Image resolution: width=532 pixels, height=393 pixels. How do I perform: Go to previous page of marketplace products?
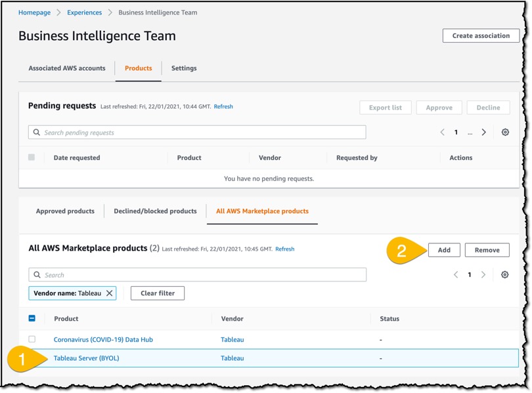click(456, 275)
